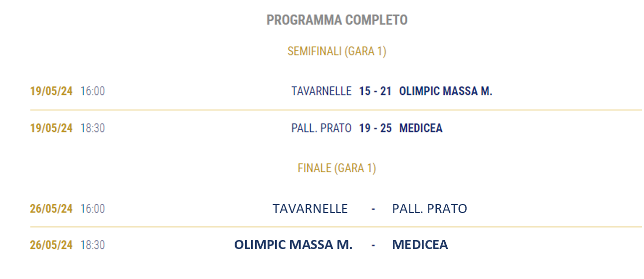Open bold OLIMPIC MASSA M. in final row
Viewport: 644px width, 279px height.
pyautogui.click(x=294, y=245)
